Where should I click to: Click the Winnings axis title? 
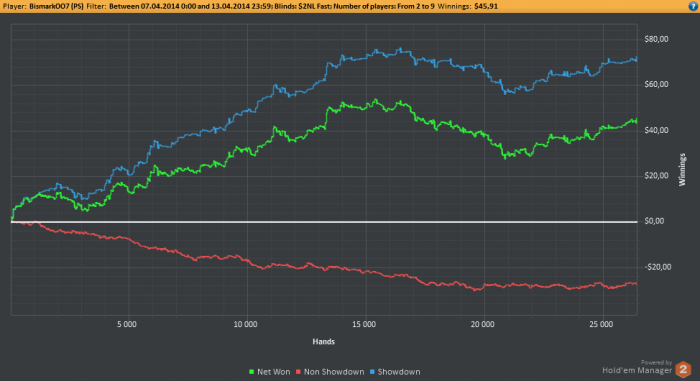pos(682,170)
